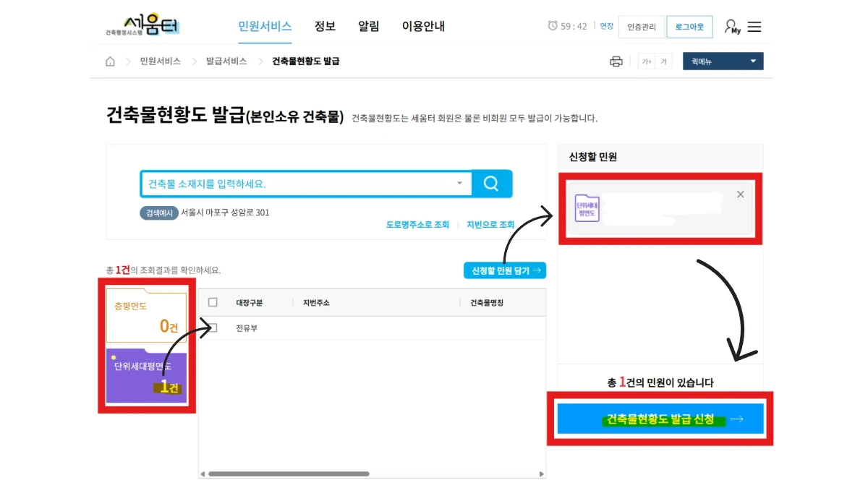Check the select-all checkbox in table header
The height and width of the screenshot is (488, 868).
(x=213, y=303)
